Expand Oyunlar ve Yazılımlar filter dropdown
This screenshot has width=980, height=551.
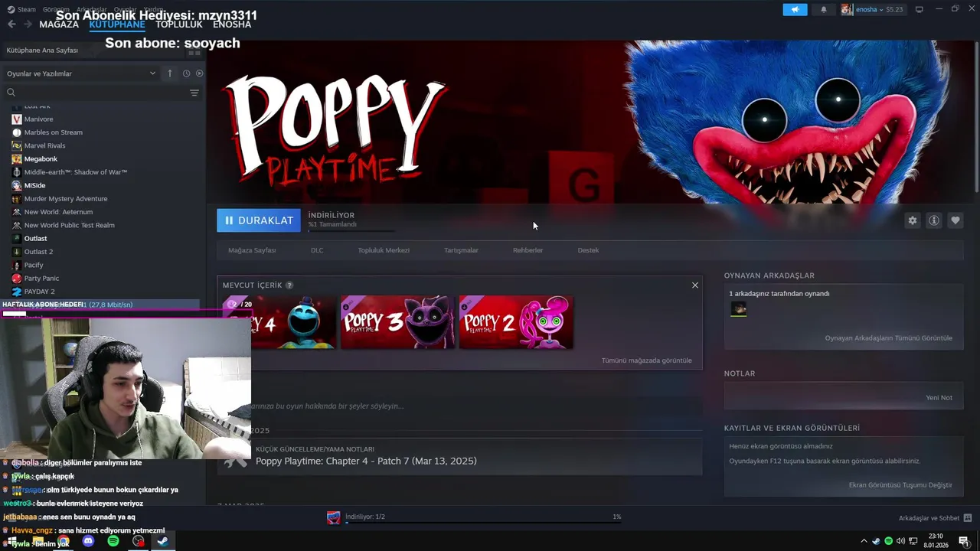pos(80,73)
